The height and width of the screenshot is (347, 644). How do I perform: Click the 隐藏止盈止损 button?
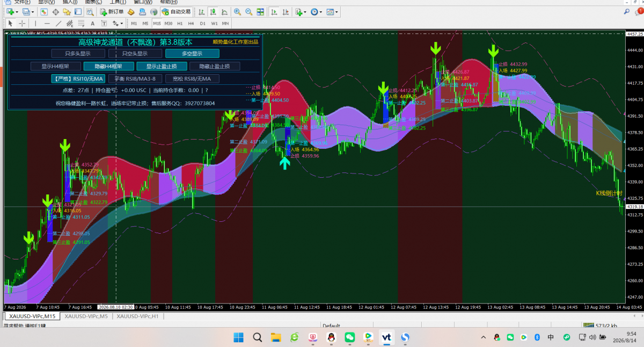pyautogui.click(x=215, y=66)
